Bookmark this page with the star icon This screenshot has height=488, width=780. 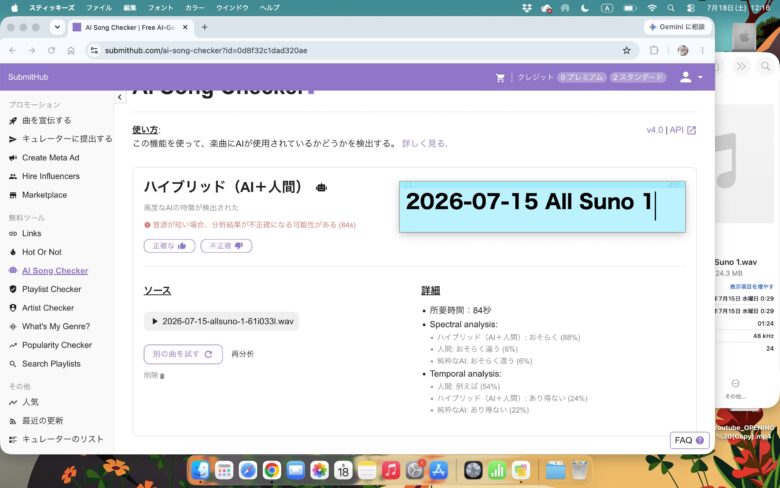[x=626, y=50]
